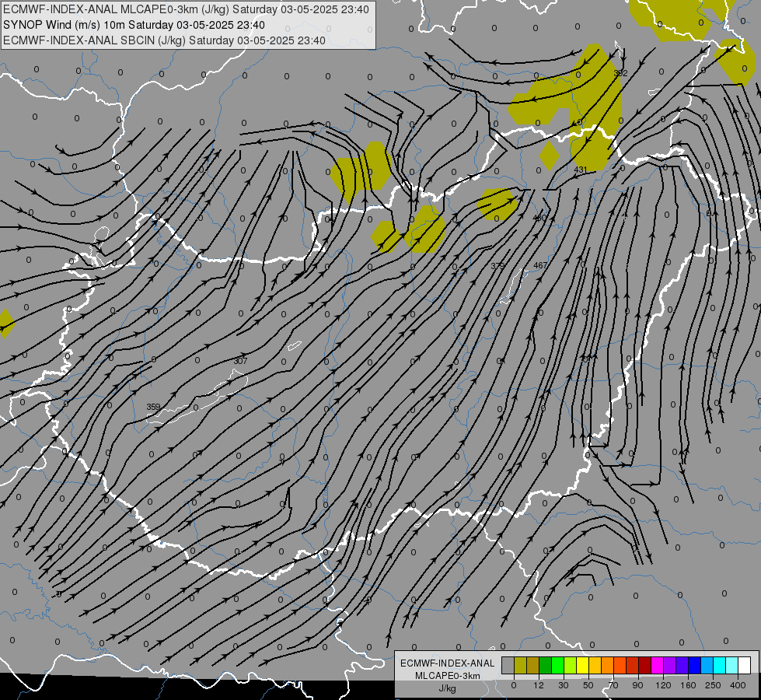Select the olive swatch above legend value 0
The width and height of the screenshot is (761, 700).
coord(520,665)
